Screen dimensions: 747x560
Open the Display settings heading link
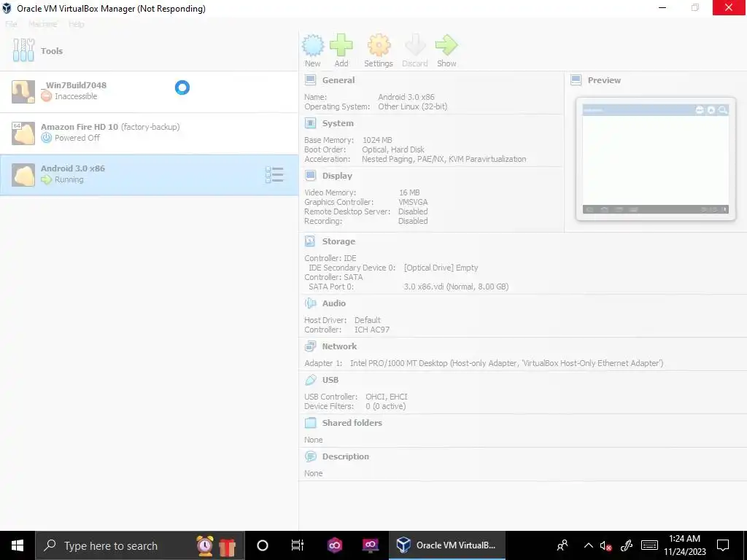coord(337,176)
